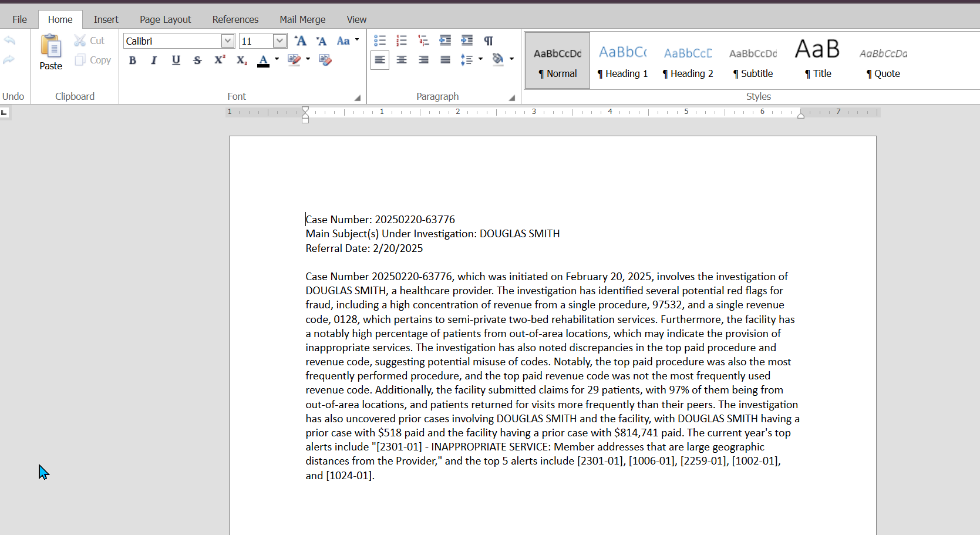
Task: Click the grow font size icon
Action: 301,41
